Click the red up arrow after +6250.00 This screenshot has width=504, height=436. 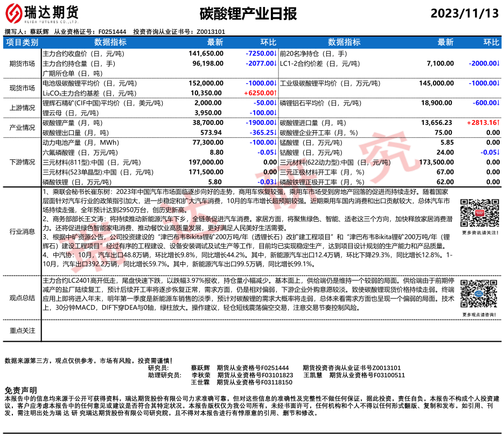pos(276,93)
